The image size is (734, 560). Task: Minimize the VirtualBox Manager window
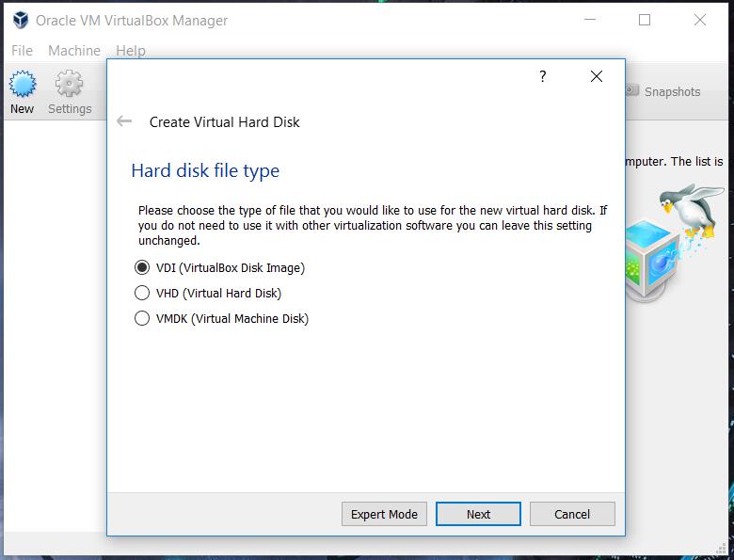pos(590,20)
